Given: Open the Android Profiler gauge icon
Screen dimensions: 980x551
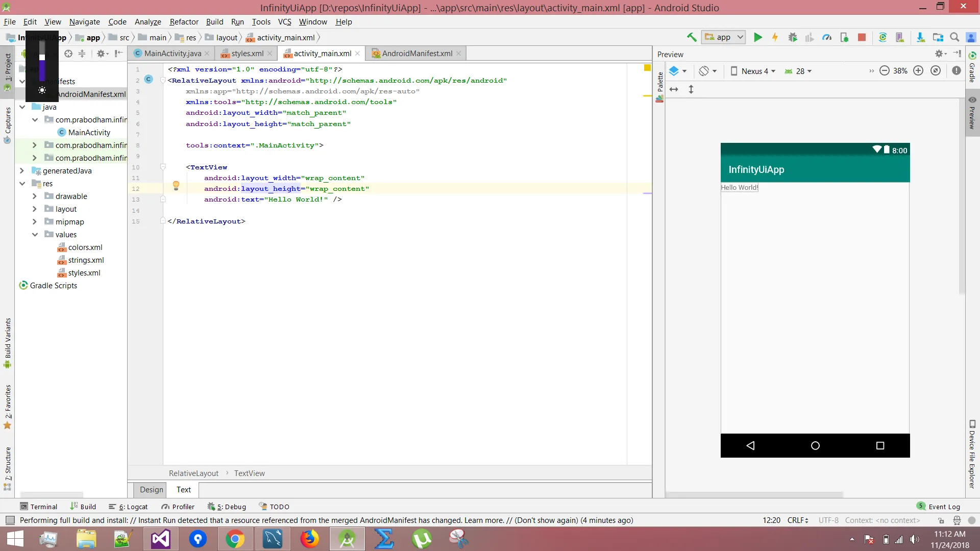Looking at the screenshot, I should point(827,37).
